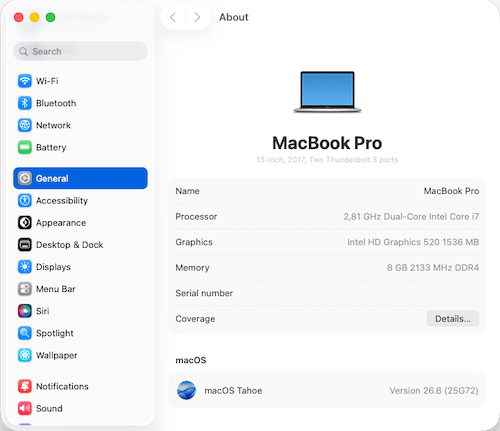
Task: Open the Accessibility icon
Action: coord(25,200)
